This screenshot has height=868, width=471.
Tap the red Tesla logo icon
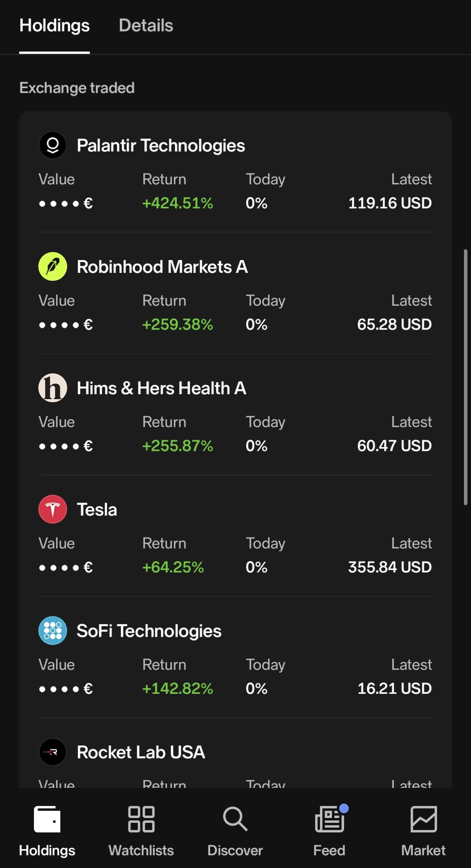(x=53, y=509)
